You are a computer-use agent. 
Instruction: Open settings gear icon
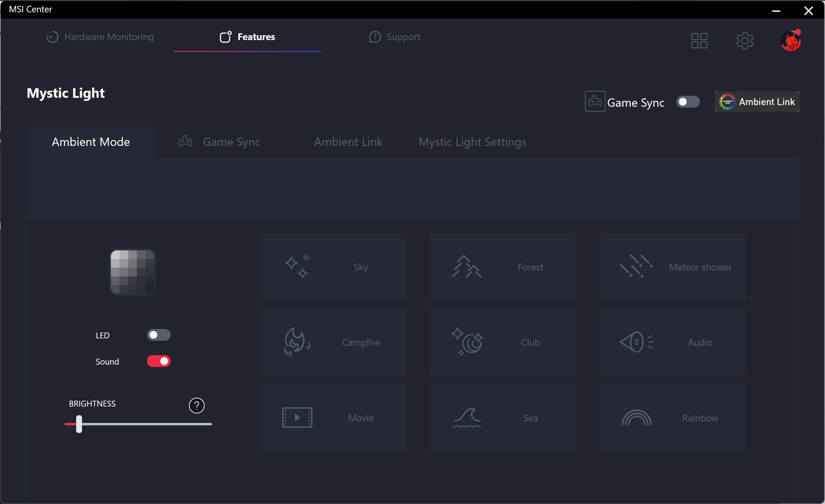click(745, 40)
